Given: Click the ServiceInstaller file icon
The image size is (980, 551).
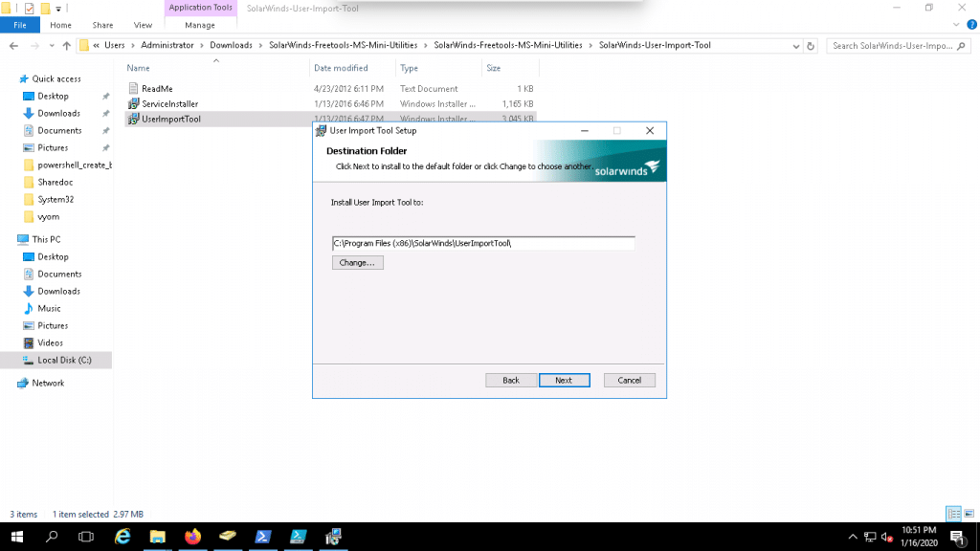Looking at the screenshot, I should click(134, 103).
